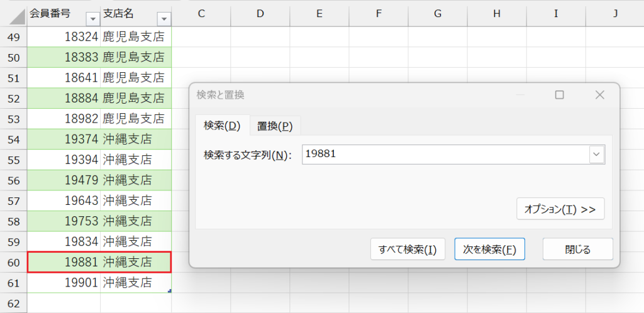The image size is (644, 313).
Task: Select column C header
Action: tap(201, 13)
